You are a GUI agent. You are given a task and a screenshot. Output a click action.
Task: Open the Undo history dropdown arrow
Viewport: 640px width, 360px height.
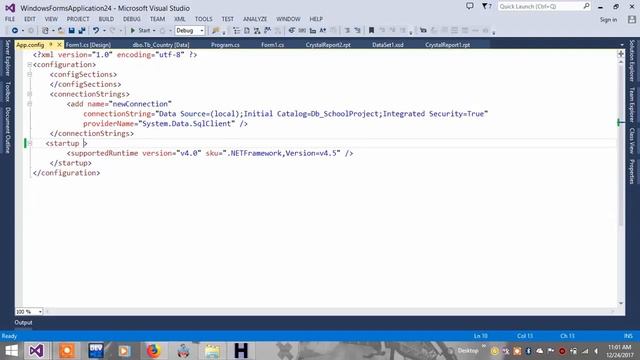point(104,31)
